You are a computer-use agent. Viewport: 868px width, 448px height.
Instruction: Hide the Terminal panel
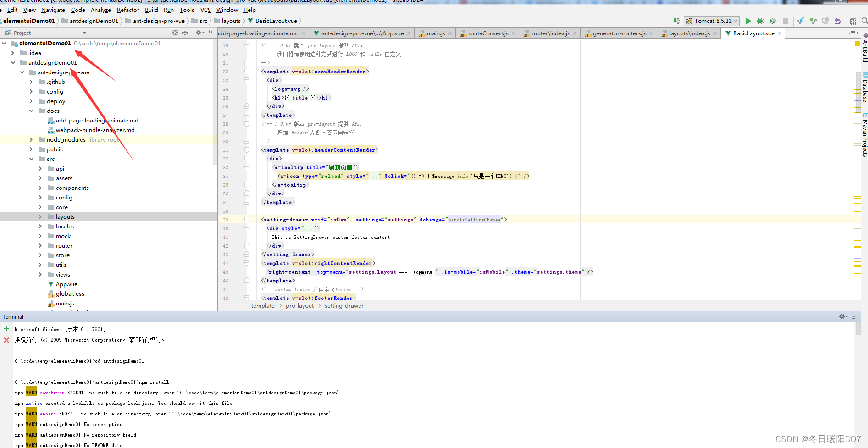(x=855, y=317)
